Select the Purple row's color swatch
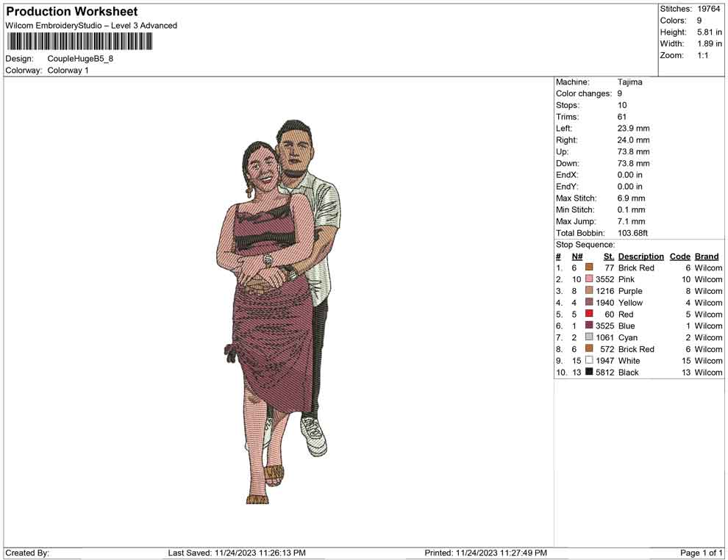Image resolution: width=728 pixels, height=560 pixels. tap(589, 291)
